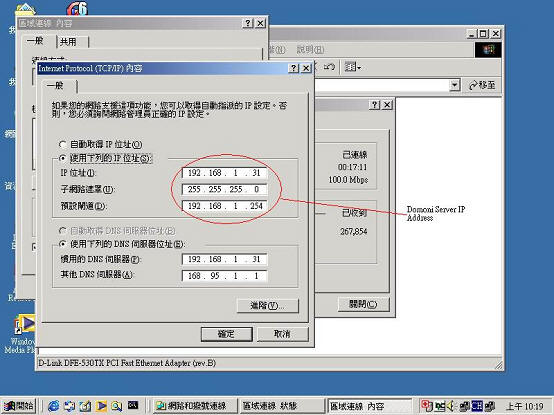Expand the views button dropdown arrow
The width and height of the screenshot is (554, 415).
359,67
